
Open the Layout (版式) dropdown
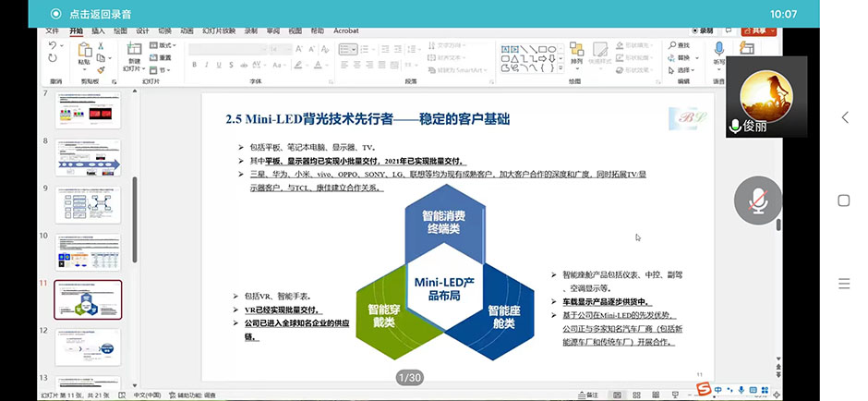pos(163,45)
